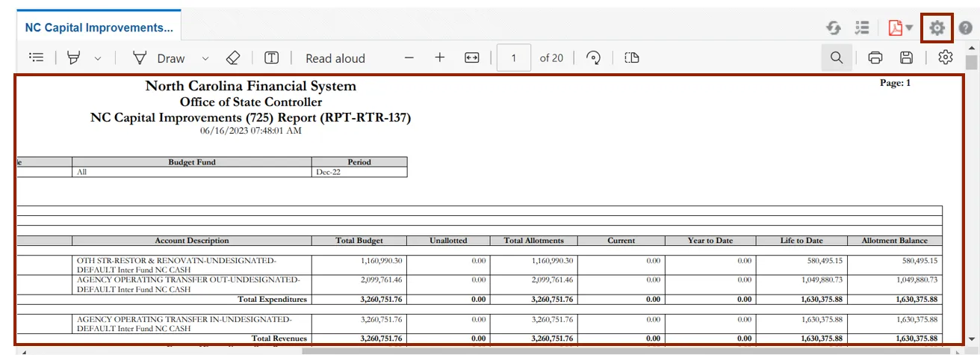Select the Highlight tool
Viewport: 980px width, 355px height.
click(x=73, y=58)
